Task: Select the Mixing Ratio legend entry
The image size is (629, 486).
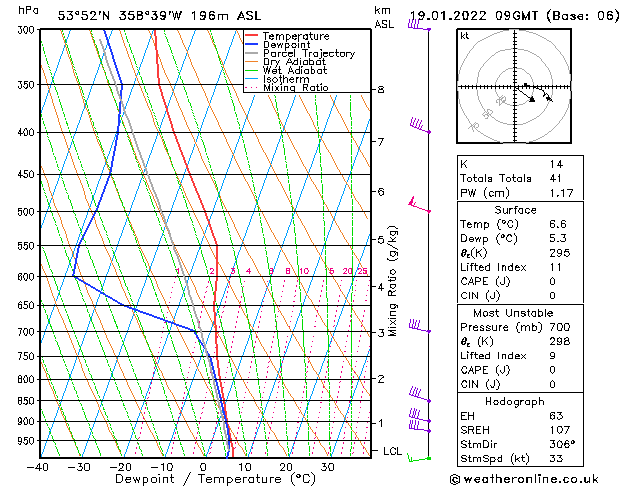Action: click(295, 88)
